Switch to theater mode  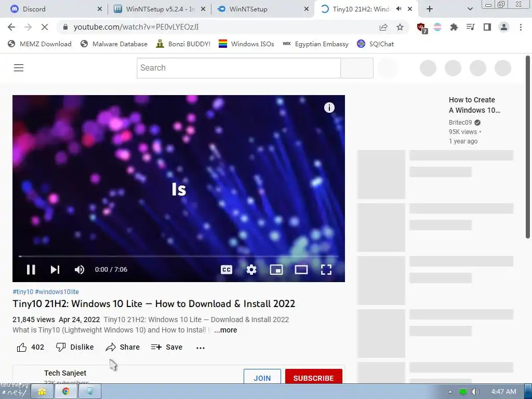pyautogui.click(x=301, y=270)
